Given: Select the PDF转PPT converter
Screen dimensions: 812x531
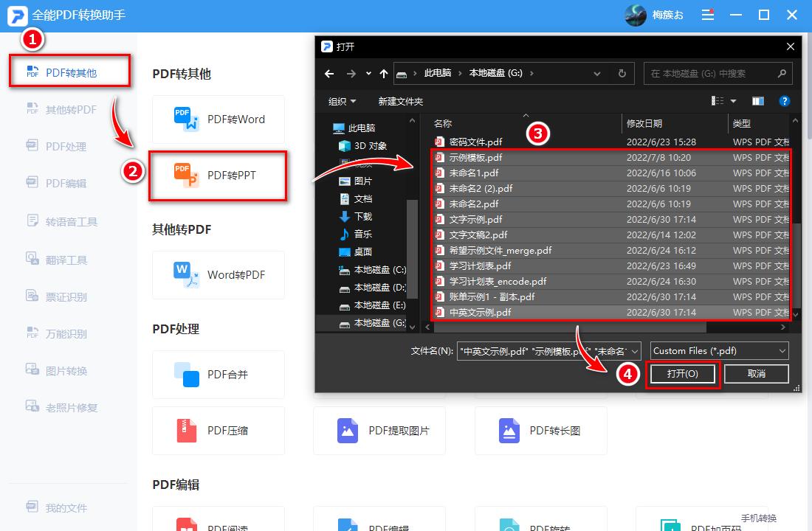Looking at the screenshot, I should click(218, 176).
